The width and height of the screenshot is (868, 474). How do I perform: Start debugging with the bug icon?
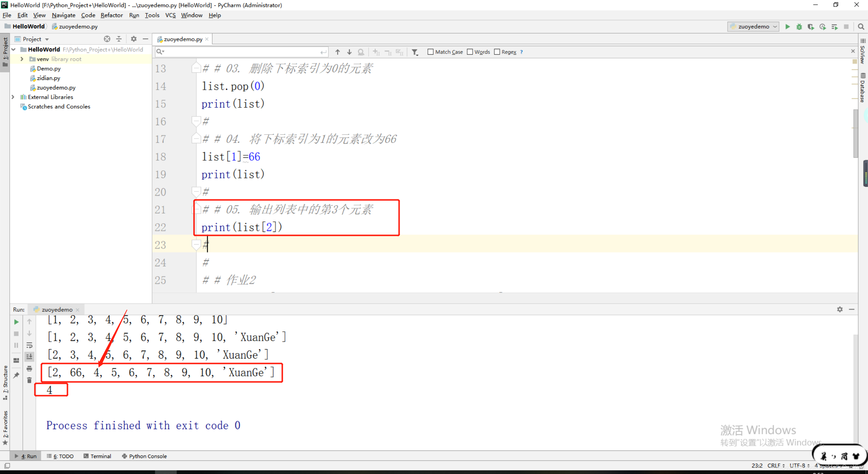click(x=799, y=27)
